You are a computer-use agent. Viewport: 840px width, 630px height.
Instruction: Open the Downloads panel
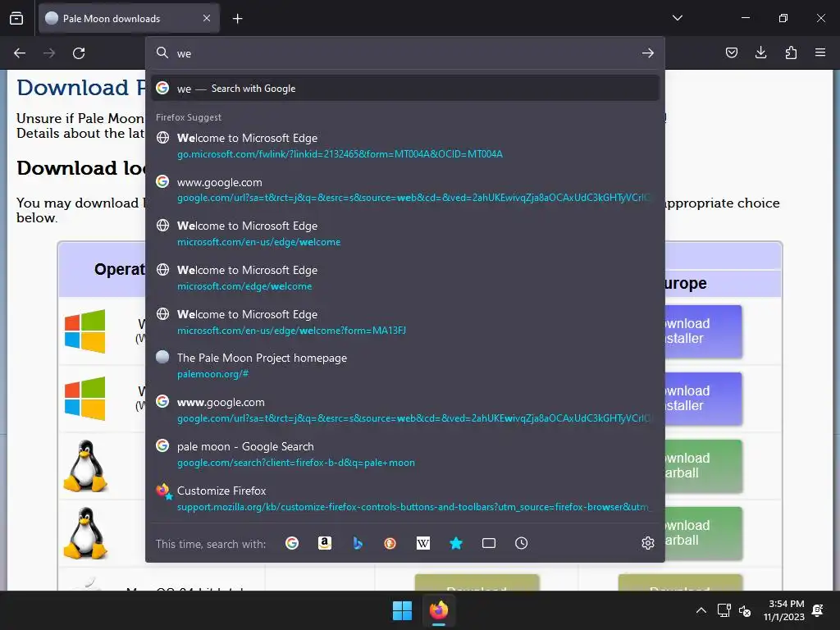coord(760,52)
